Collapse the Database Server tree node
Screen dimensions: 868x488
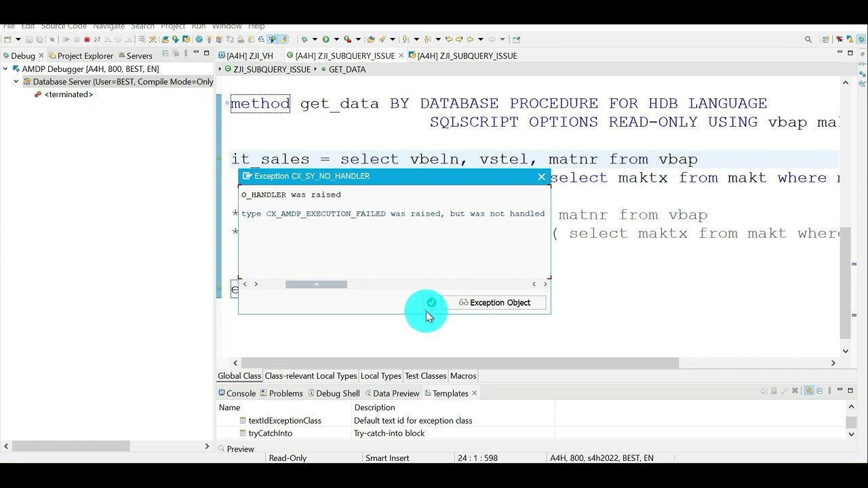coord(16,81)
